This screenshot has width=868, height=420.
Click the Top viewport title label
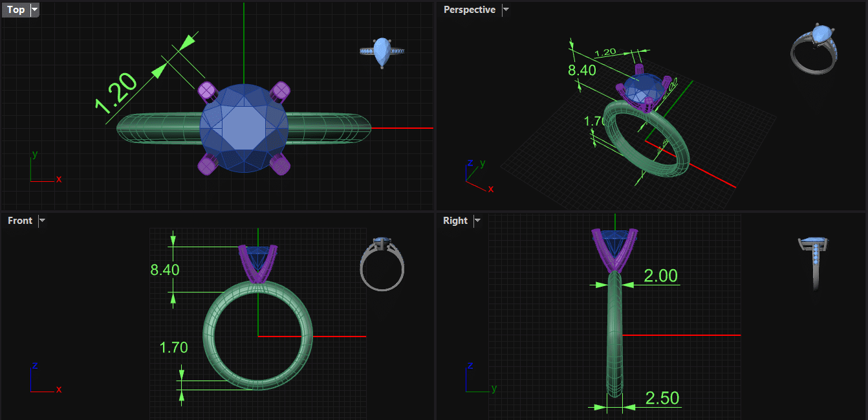[16, 10]
